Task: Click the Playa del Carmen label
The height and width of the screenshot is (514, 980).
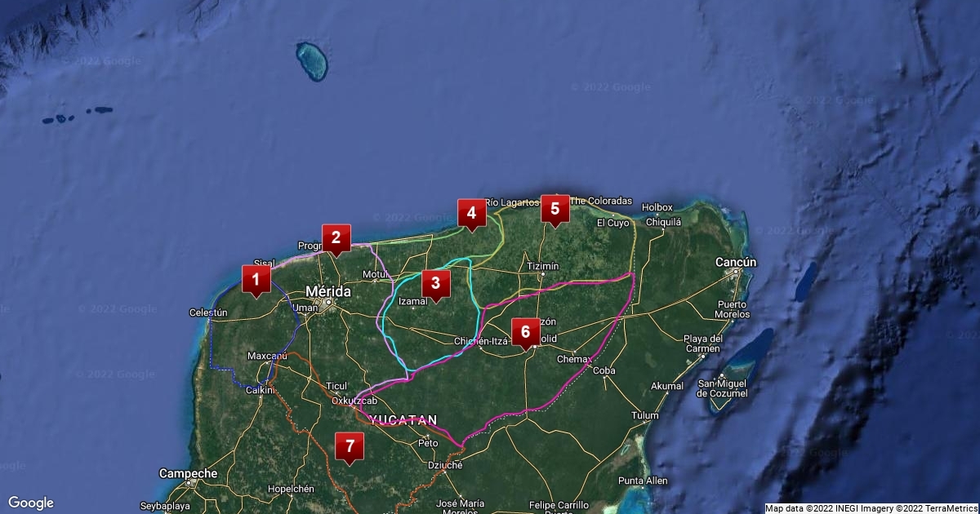Action: pos(703,343)
